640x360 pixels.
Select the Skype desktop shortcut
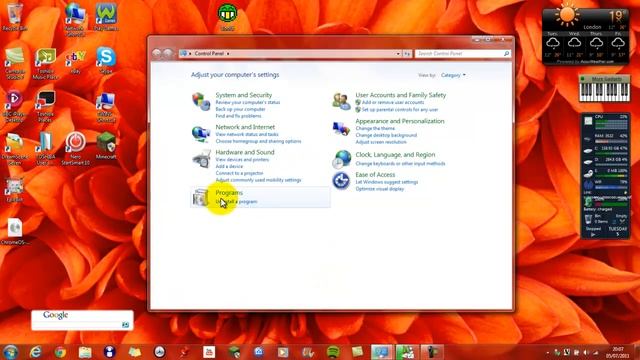(x=106, y=60)
